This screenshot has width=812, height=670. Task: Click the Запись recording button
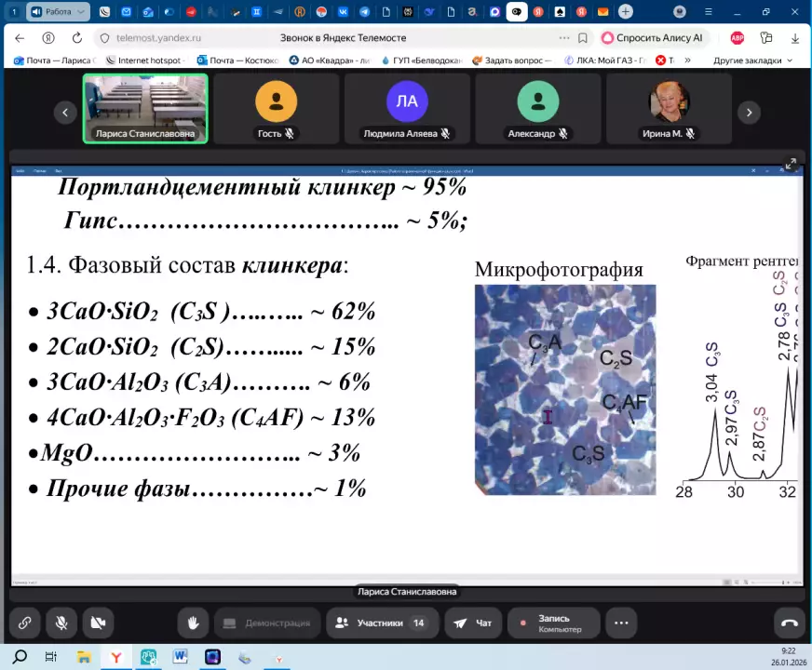click(553, 623)
